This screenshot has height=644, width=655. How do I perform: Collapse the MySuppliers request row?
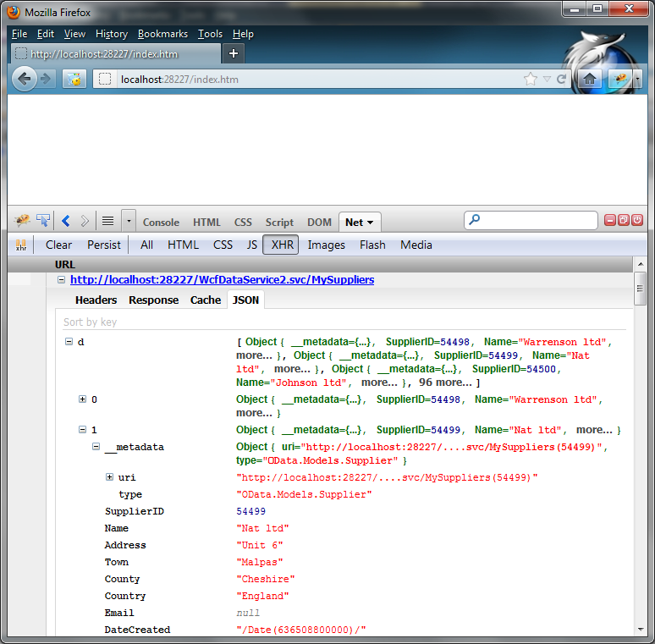61,280
